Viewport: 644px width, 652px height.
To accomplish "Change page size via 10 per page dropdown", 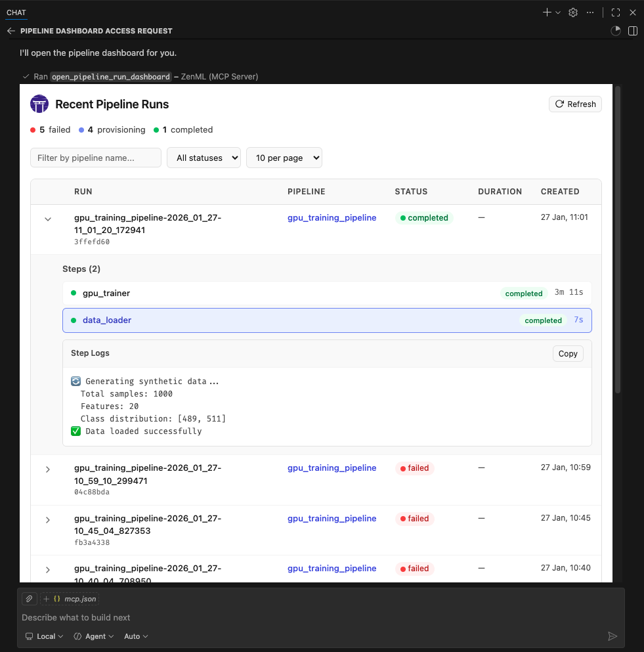I will (284, 158).
